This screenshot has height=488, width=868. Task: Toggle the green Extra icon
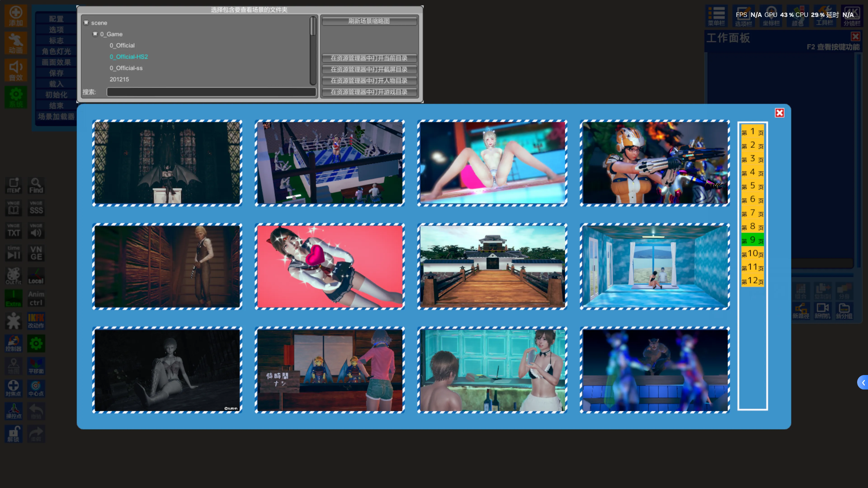(14, 298)
